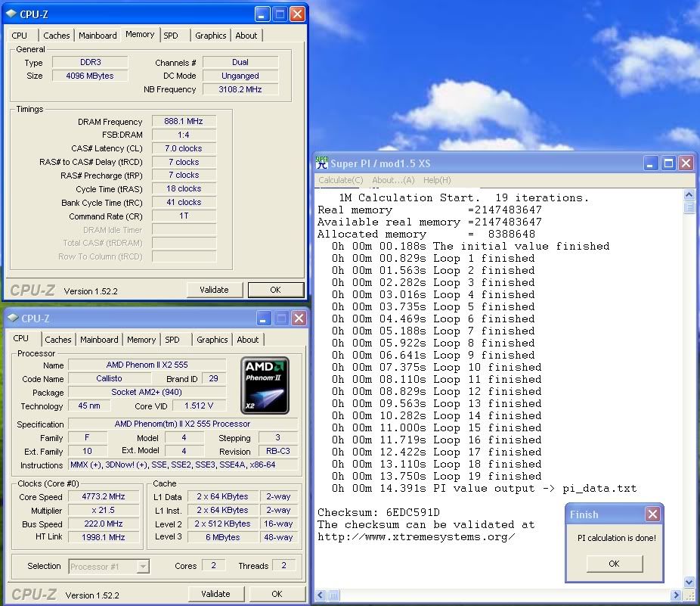
Task: Open Help(H) menu in Super PI
Action: [437, 180]
